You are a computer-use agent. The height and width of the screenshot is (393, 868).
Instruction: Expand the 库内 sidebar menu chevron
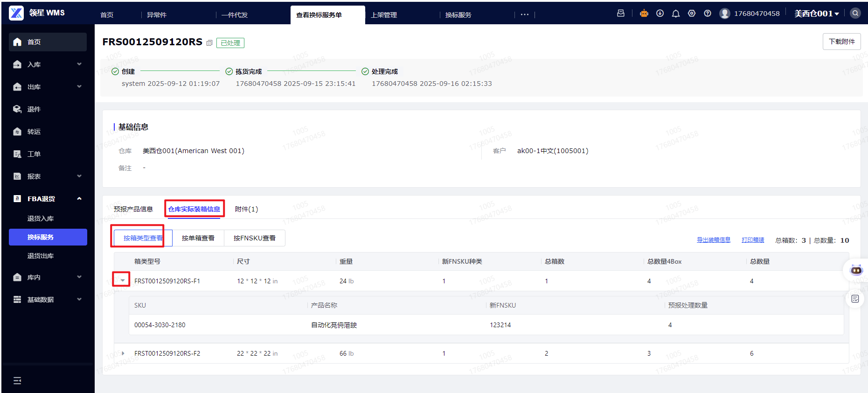pos(79,277)
